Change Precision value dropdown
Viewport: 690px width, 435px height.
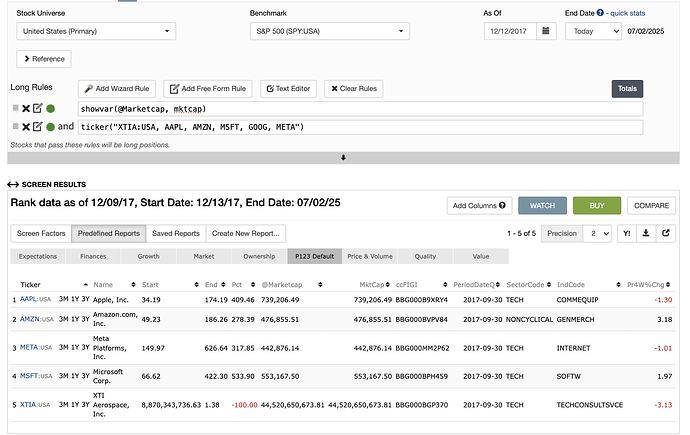coord(597,234)
